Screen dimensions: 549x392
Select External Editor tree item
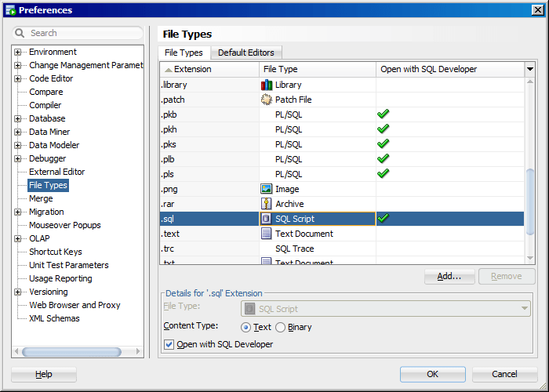[x=57, y=172]
